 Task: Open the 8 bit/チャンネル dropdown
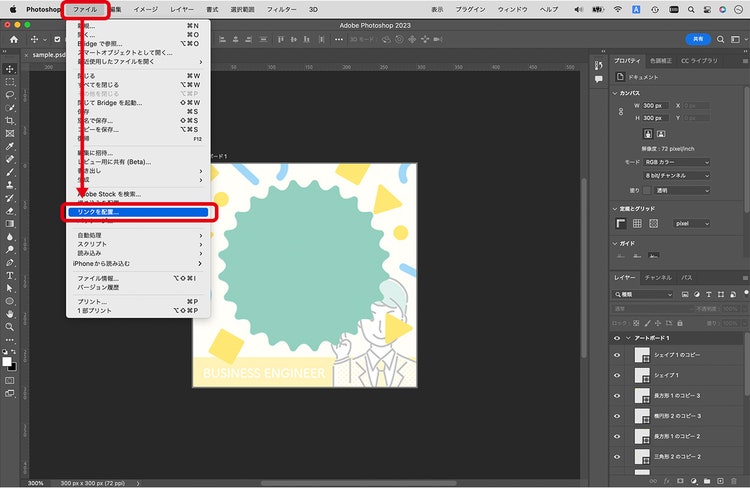(676, 176)
